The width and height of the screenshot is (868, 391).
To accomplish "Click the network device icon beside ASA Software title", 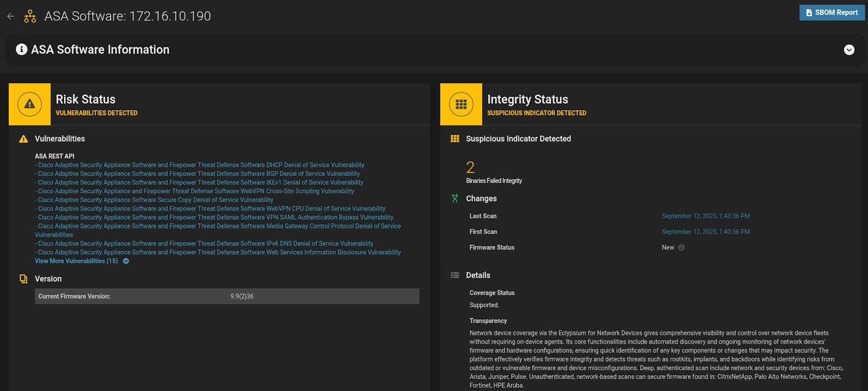I will (30, 16).
